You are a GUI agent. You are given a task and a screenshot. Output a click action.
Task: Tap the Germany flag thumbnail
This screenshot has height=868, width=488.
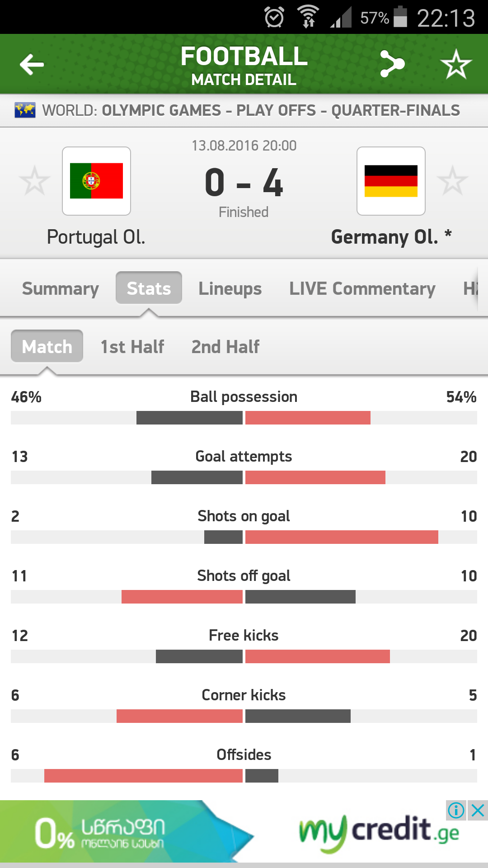[391, 181]
